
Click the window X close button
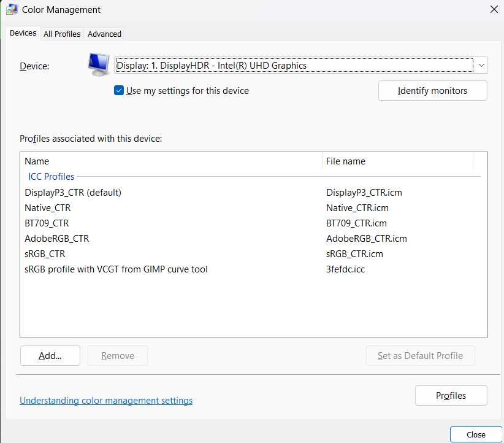(x=494, y=9)
